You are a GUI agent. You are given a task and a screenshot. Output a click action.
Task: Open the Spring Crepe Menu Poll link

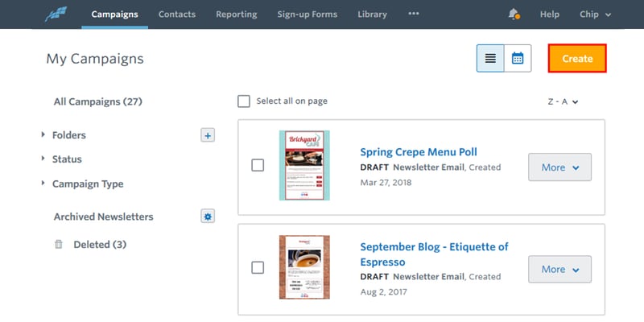coord(419,152)
